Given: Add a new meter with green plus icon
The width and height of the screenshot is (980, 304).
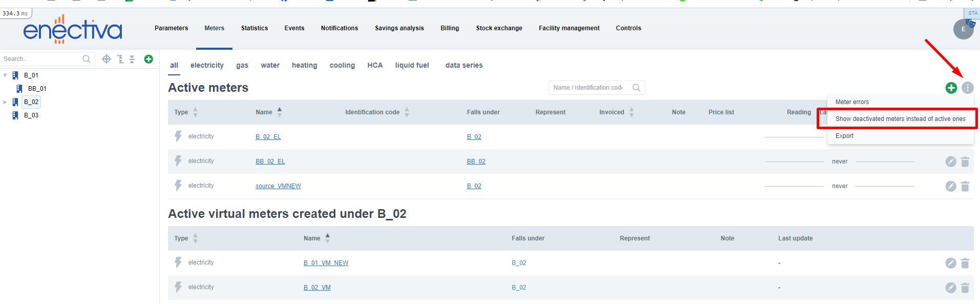Looking at the screenshot, I should 951,88.
